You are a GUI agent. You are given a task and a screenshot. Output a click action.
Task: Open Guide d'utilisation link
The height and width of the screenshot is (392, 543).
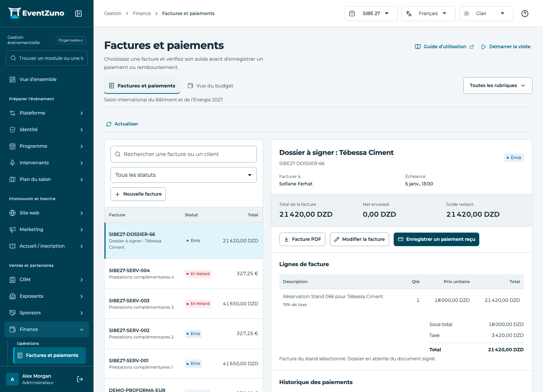(x=444, y=47)
